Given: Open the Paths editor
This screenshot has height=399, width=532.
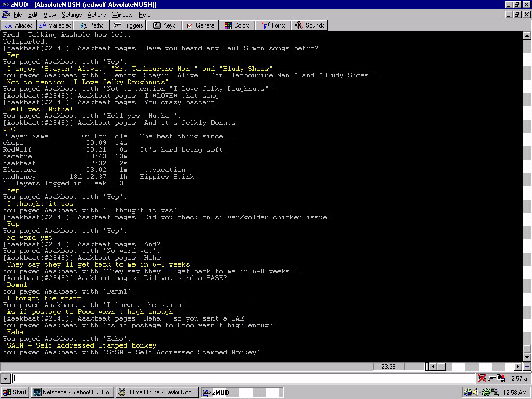Looking at the screenshot, I should tap(91, 25).
